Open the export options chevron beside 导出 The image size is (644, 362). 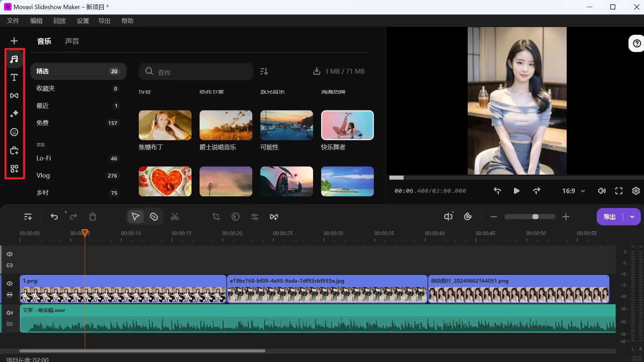pos(632,216)
